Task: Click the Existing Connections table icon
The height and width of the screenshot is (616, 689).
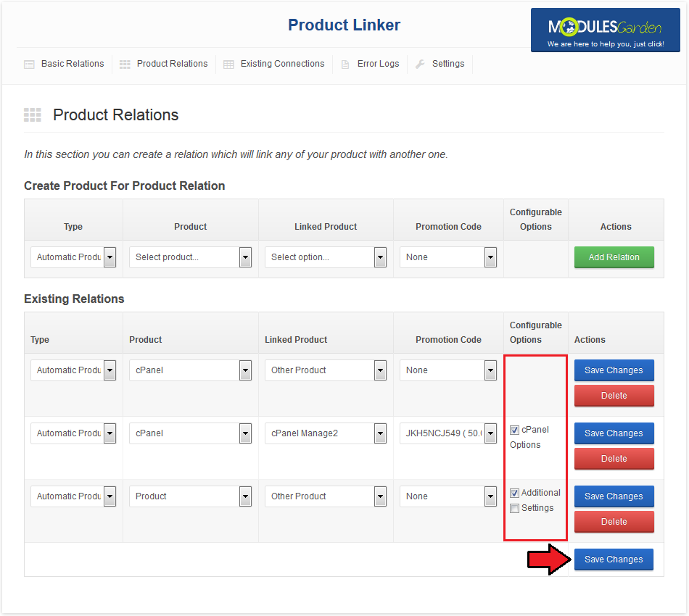Action: 228,64
